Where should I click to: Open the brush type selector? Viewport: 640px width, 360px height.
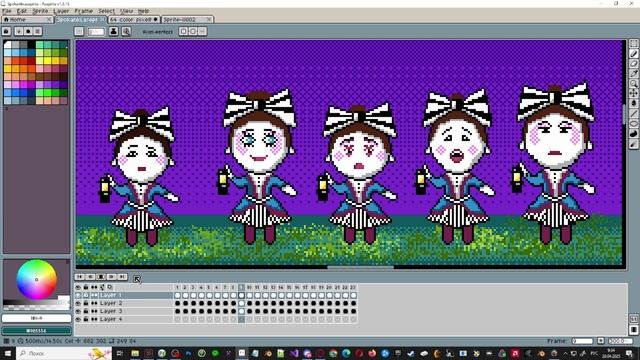click(79, 31)
